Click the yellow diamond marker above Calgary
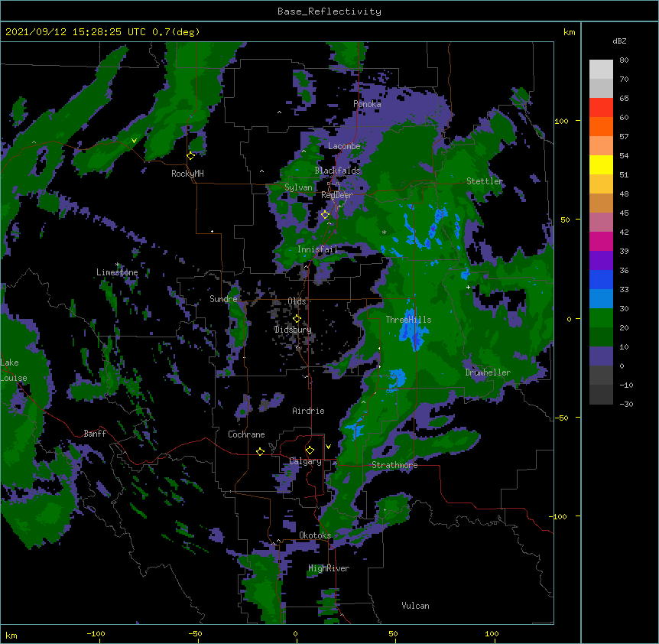659x644 pixels. coord(310,450)
